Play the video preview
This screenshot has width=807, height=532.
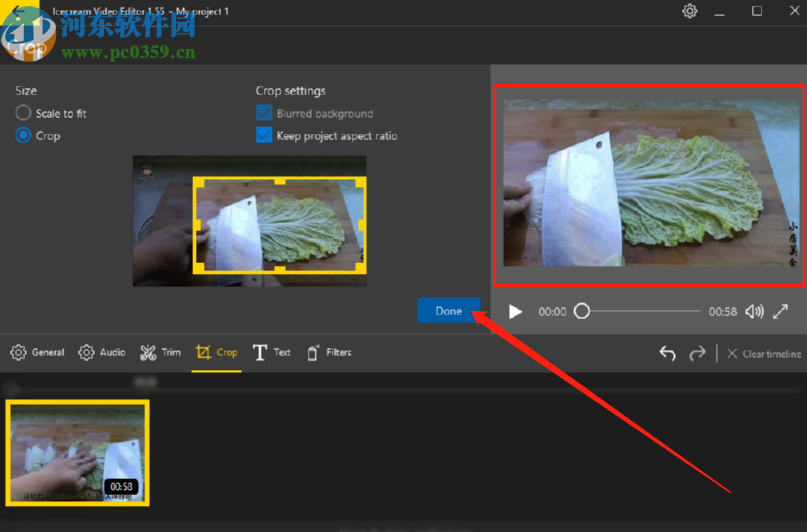[515, 311]
